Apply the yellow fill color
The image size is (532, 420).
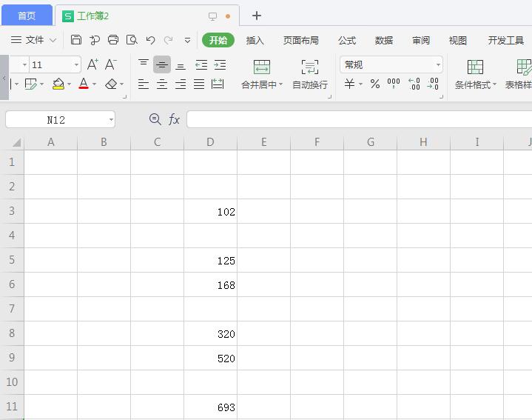point(58,84)
